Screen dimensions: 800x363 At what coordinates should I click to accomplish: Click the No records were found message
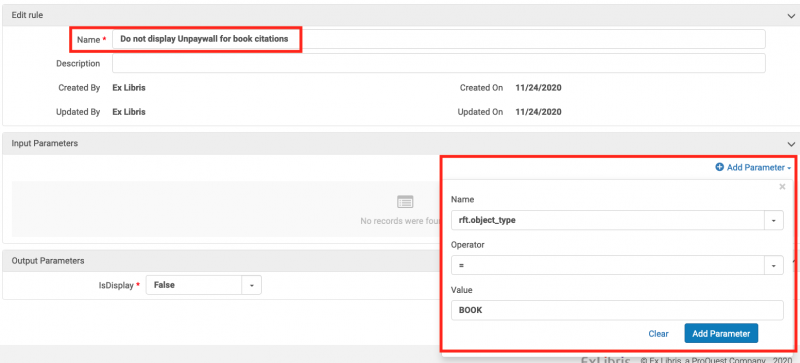pos(401,222)
